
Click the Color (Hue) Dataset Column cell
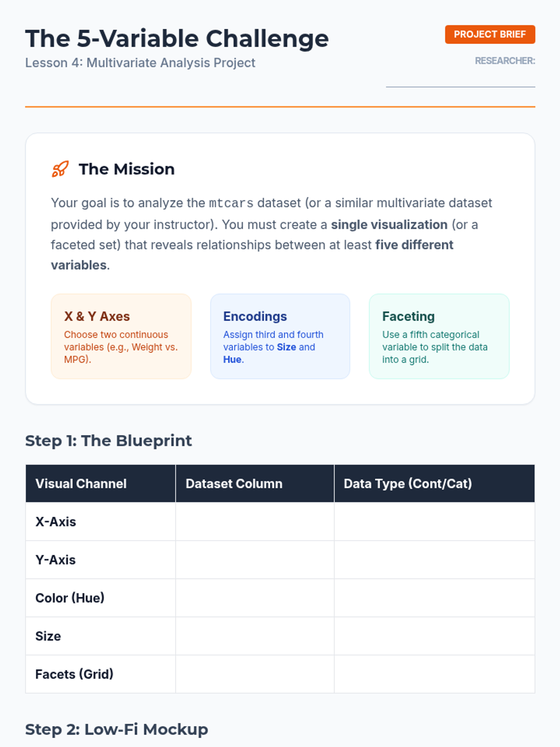(x=255, y=598)
